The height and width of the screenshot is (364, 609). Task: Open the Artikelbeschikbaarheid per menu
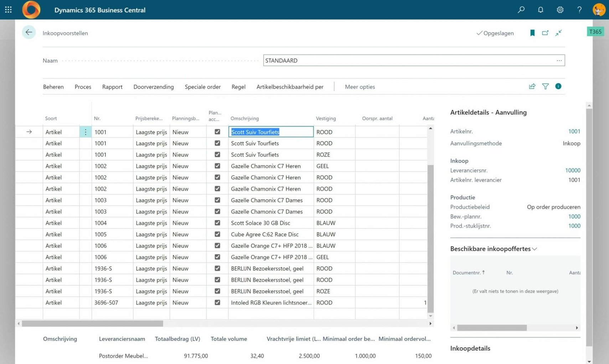(x=290, y=87)
